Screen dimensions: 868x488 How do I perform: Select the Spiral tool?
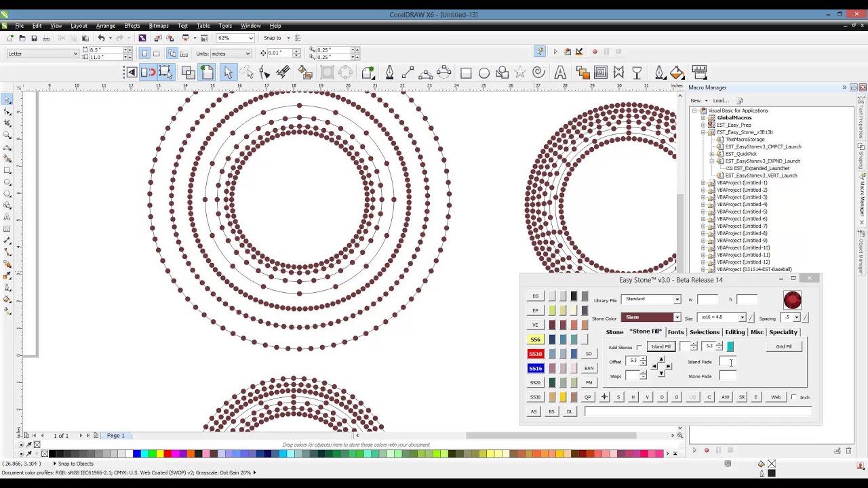click(x=539, y=73)
